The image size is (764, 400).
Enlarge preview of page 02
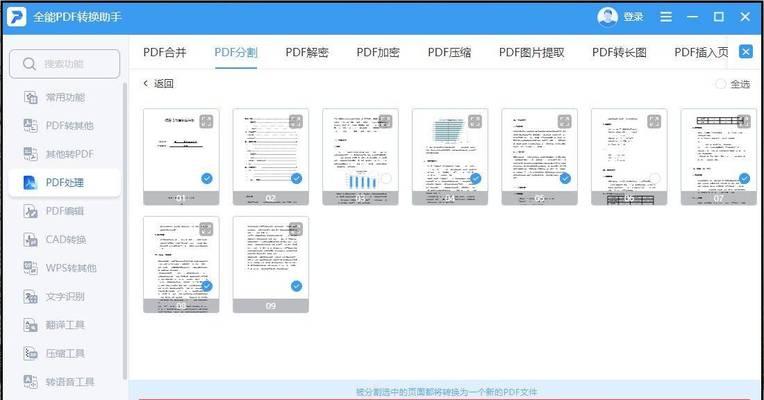[296, 121]
